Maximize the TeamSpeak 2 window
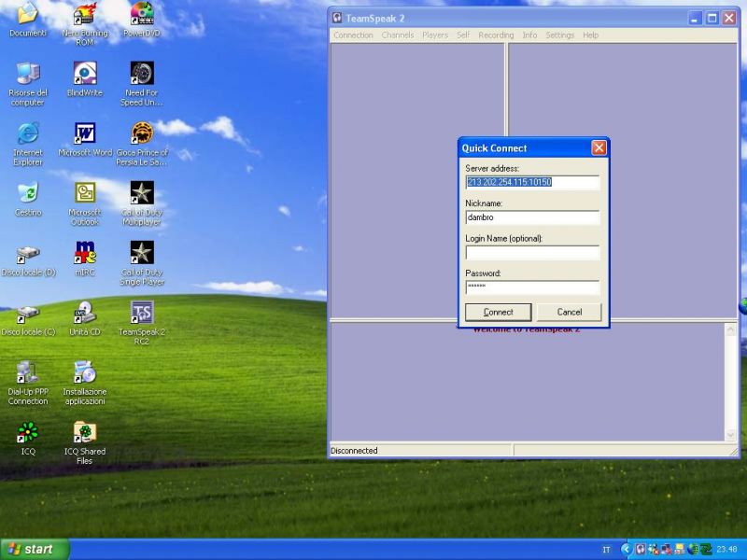 (x=712, y=18)
